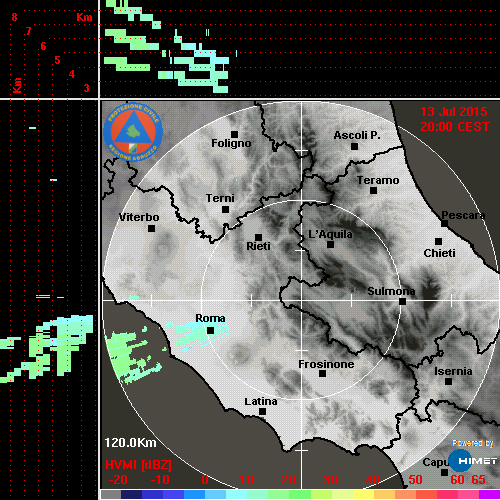
Task: Select the Rieti city marker
Action: [258, 237]
